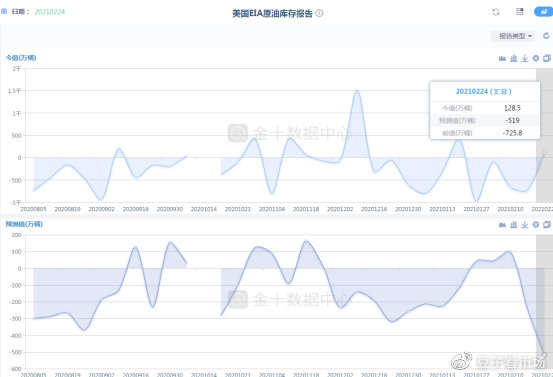553x377 pixels.
Task: Toggle stacked view on 今值 chart
Action: tap(514, 59)
